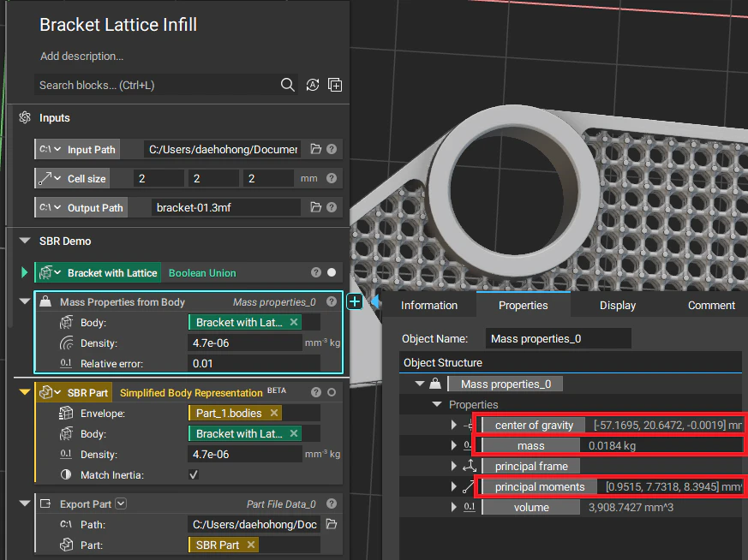Collapse the Export Part block
This screenshot has width=748, height=560.
pyautogui.click(x=25, y=503)
